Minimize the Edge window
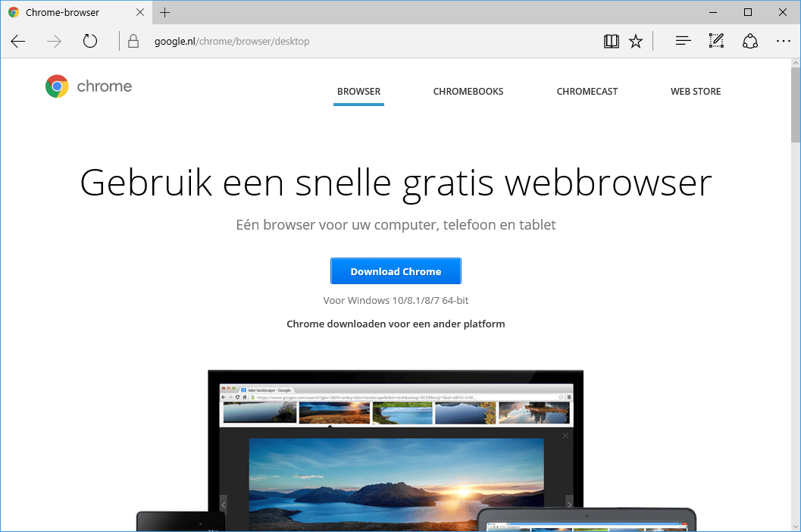 (713, 12)
